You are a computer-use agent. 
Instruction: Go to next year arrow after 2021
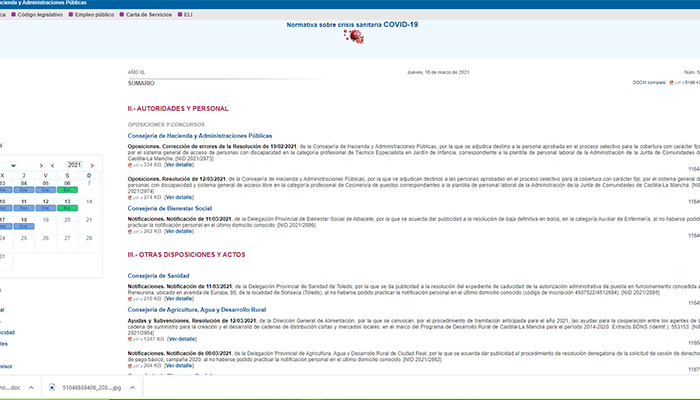(92, 165)
